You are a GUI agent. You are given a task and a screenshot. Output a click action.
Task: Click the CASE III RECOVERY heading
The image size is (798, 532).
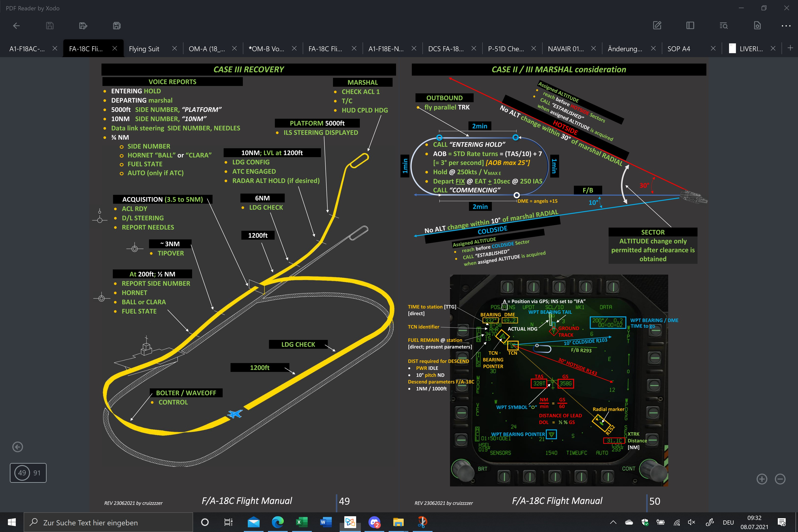[x=249, y=69]
